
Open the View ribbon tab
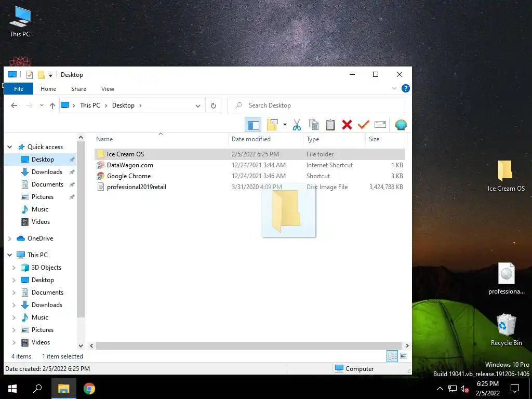108,89
